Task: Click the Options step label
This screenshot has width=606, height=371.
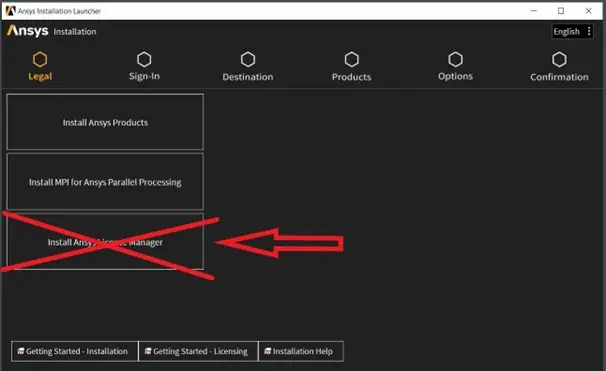Action: tap(455, 76)
